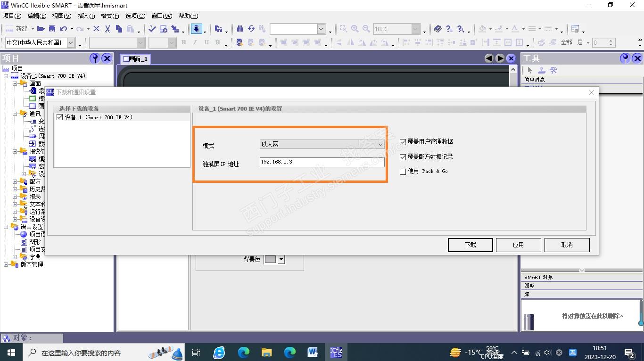Click the Cut scissors icon
The width and height of the screenshot is (644, 361).
pyautogui.click(x=107, y=29)
